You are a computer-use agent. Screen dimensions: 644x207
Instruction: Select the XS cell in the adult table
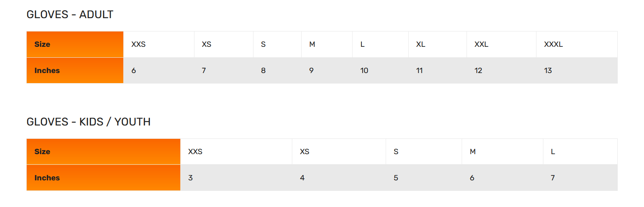[224, 44]
